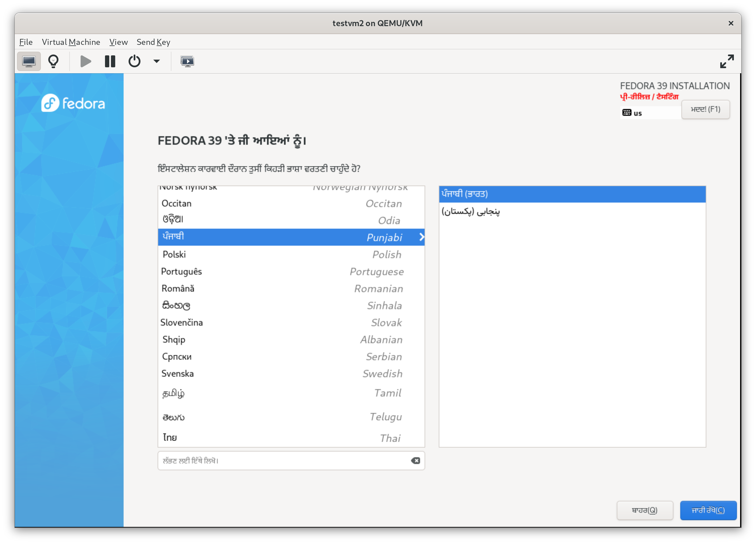Select Thai language row

[x=291, y=438]
